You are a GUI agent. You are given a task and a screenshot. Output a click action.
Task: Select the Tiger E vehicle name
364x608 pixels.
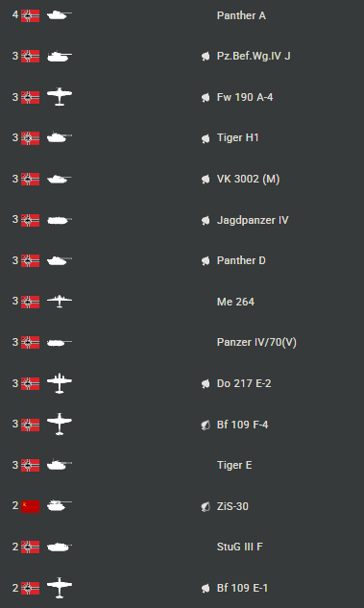pyautogui.click(x=234, y=465)
